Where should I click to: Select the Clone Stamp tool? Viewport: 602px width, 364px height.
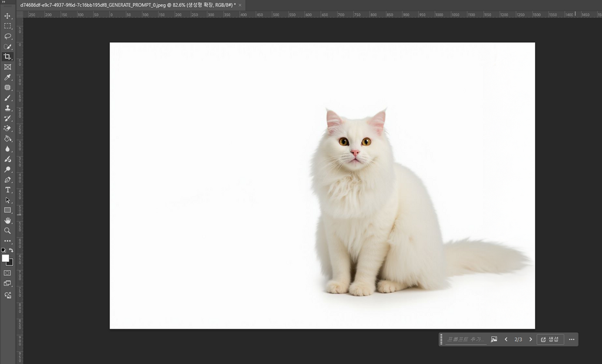[7, 108]
